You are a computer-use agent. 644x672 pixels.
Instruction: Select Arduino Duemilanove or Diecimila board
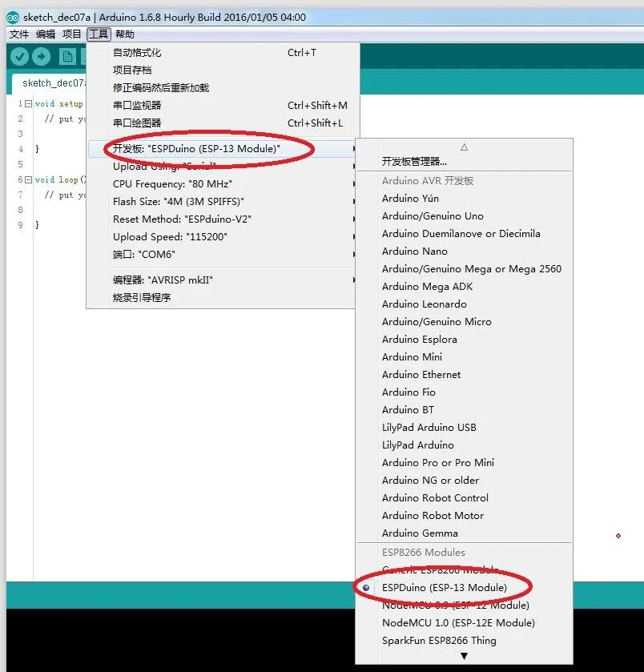point(465,234)
